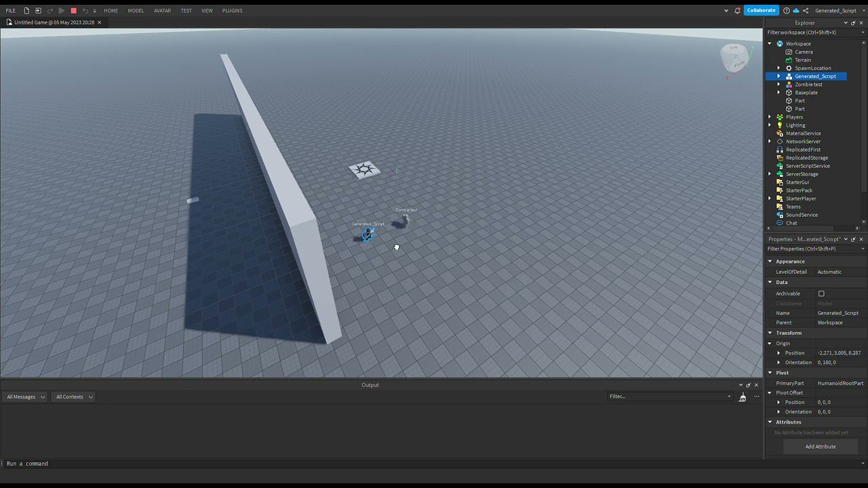Viewport: 868px width, 488px height.
Task: Open the TEST ribbon tab
Action: (x=186, y=11)
